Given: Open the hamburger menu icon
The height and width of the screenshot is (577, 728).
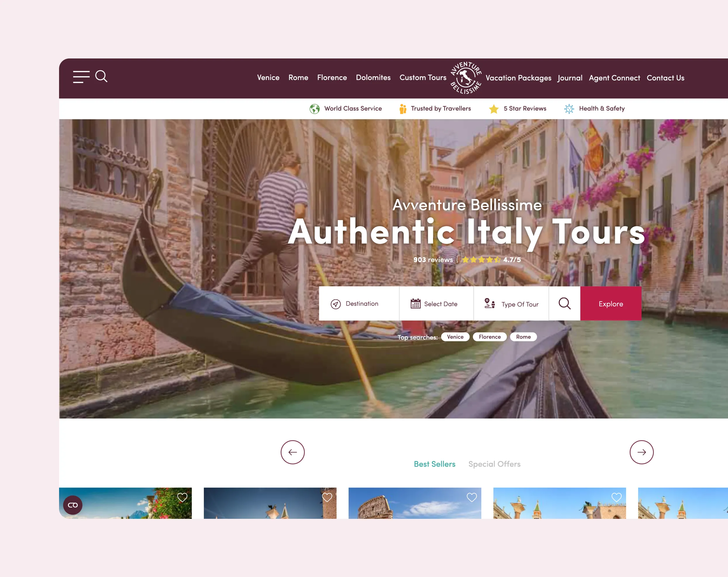Looking at the screenshot, I should 81,77.
